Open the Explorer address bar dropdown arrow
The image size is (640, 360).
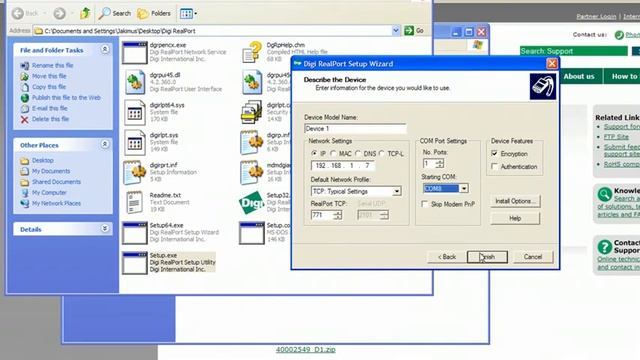coord(396,31)
